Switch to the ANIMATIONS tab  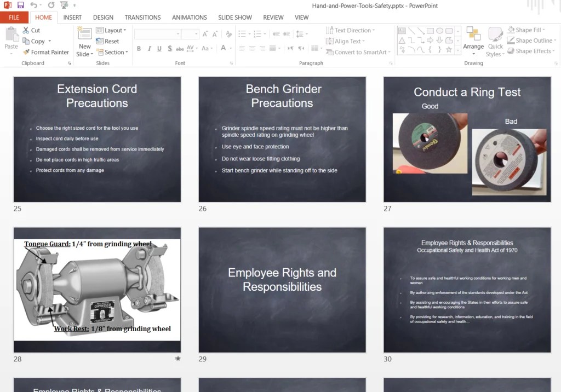[x=189, y=18]
